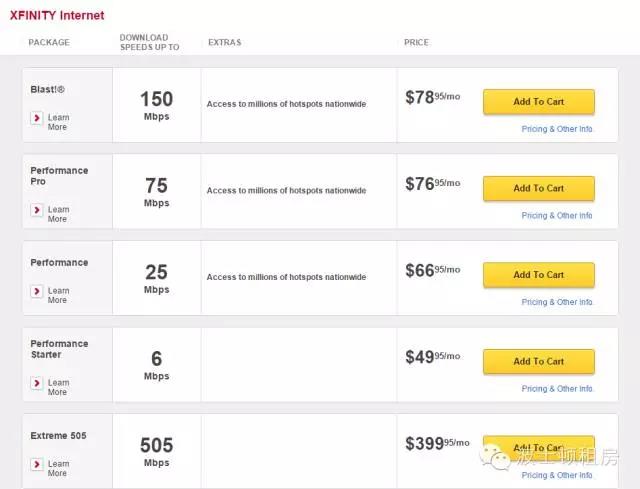
Task: Open Learn More text under Blast!
Action: pyautogui.click(x=58, y=123)
